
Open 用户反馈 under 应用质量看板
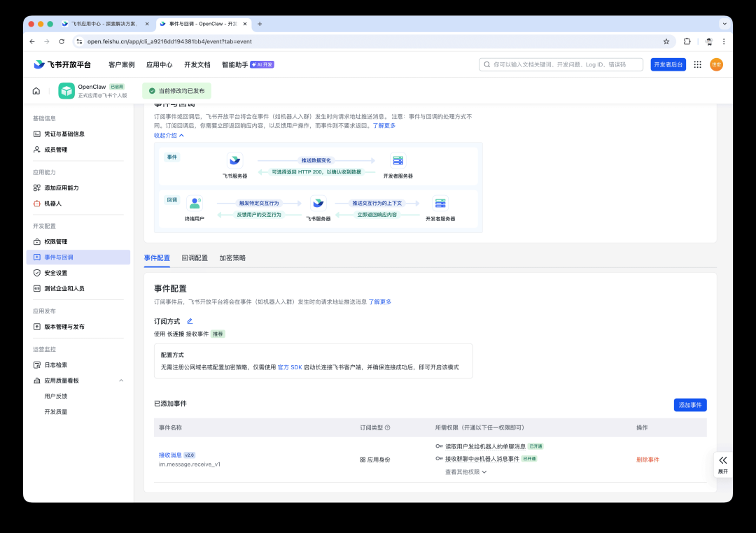(56, 396)
